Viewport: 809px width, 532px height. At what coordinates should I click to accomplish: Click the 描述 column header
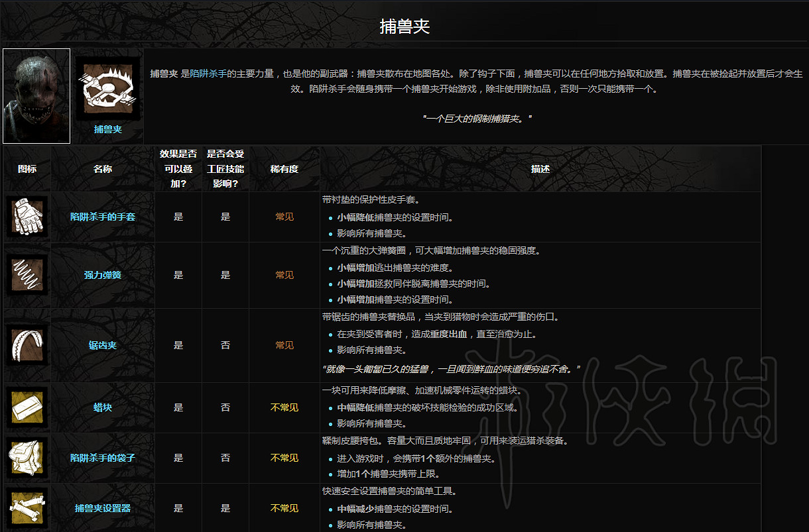click(540, 169)
